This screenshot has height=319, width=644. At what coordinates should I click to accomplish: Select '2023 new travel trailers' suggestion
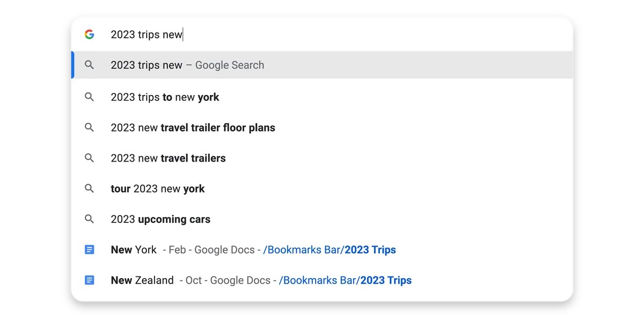point(322,158)
